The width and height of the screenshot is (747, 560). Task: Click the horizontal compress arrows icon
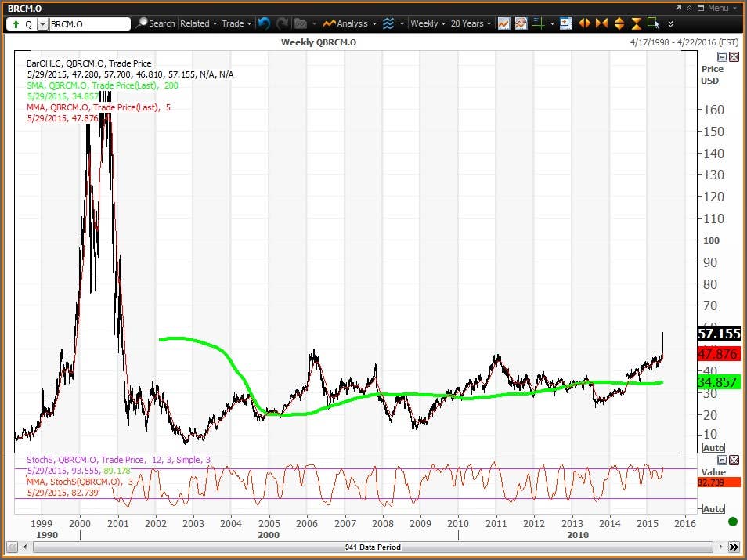point(601,23)
